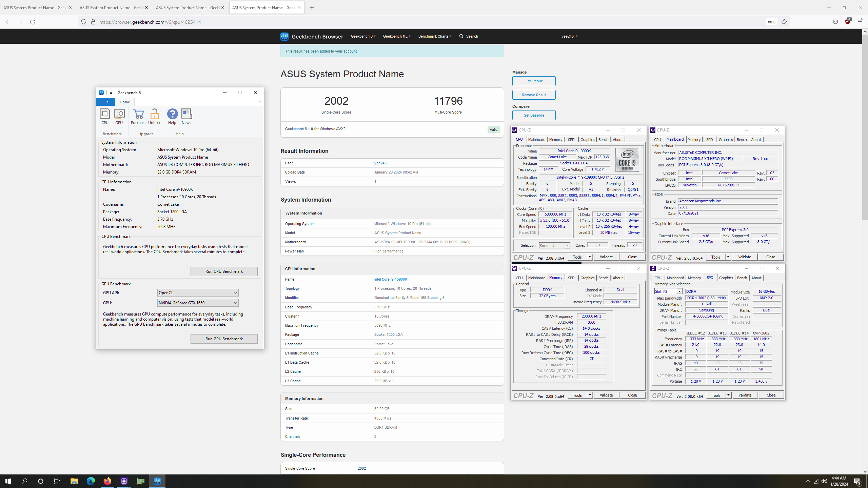Select the Home ribbon tab in Geekbench
868x488 pixels.
(x=125, y=102)
